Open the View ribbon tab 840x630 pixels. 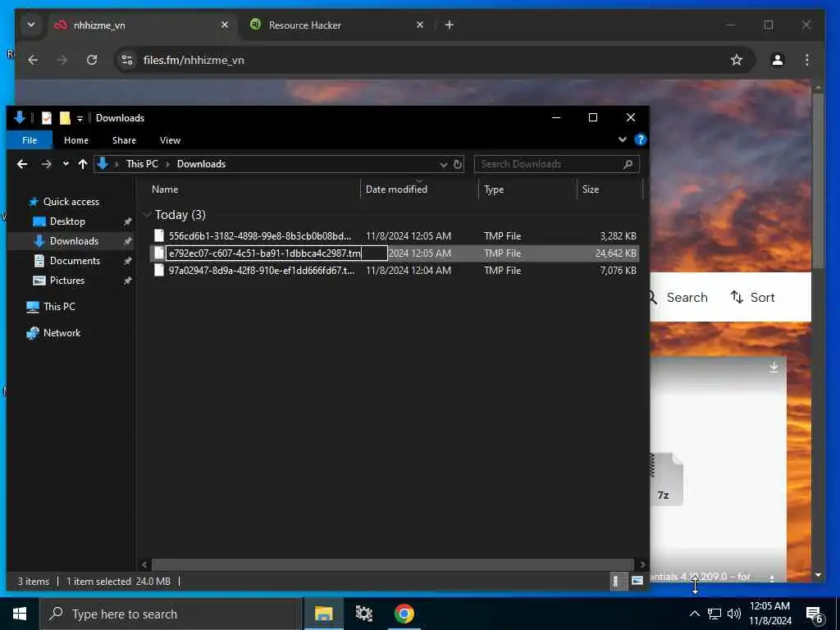[170, 140]
